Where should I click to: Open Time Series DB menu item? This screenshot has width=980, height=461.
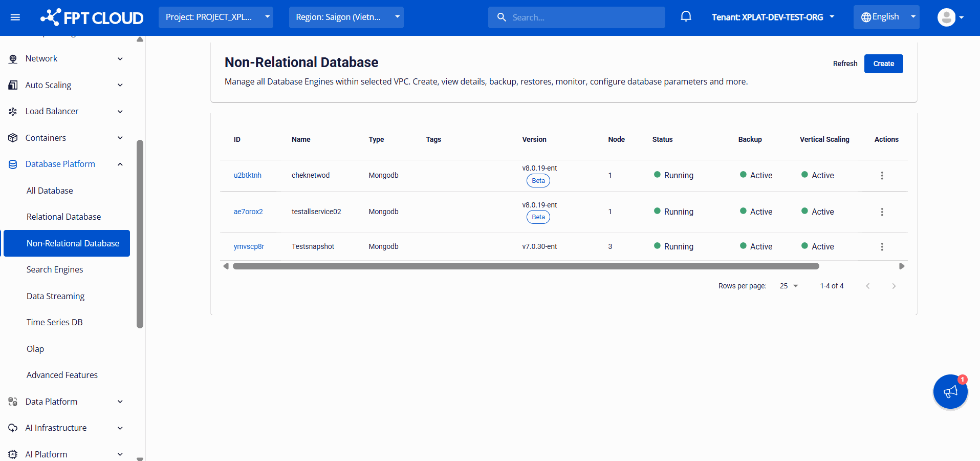pyautogui.click(x=55, y=323)
